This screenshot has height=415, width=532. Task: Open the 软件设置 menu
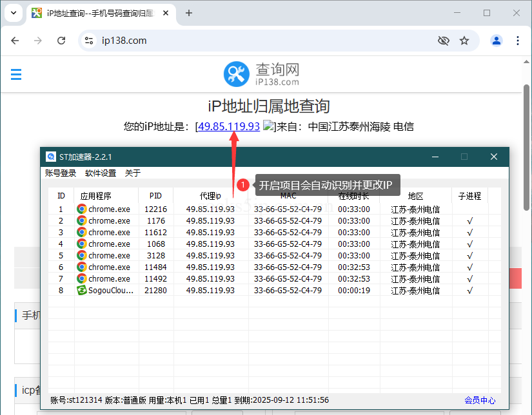point(102,173)
